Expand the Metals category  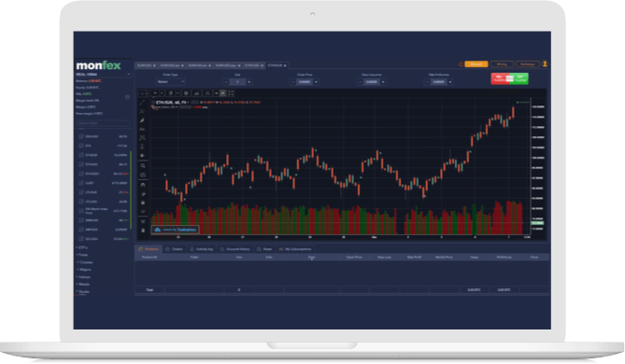pos(83,285)
